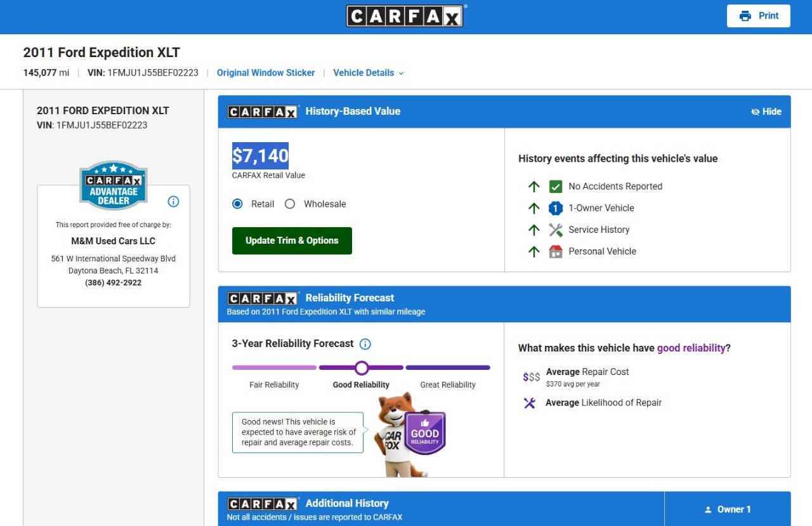Open the Original Window Sticker link
Image resolution: width=812 pixels, height=526 pixels.
(x=266, y=73)
